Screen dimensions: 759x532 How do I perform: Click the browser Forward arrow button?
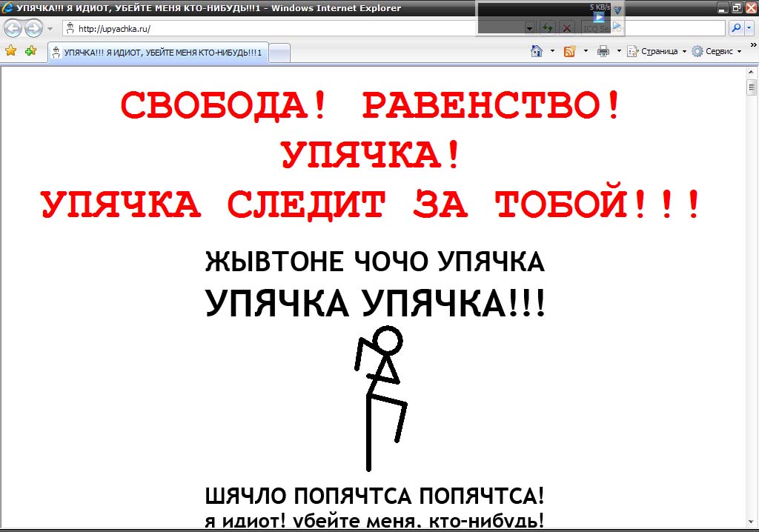[x=33, y=29]
